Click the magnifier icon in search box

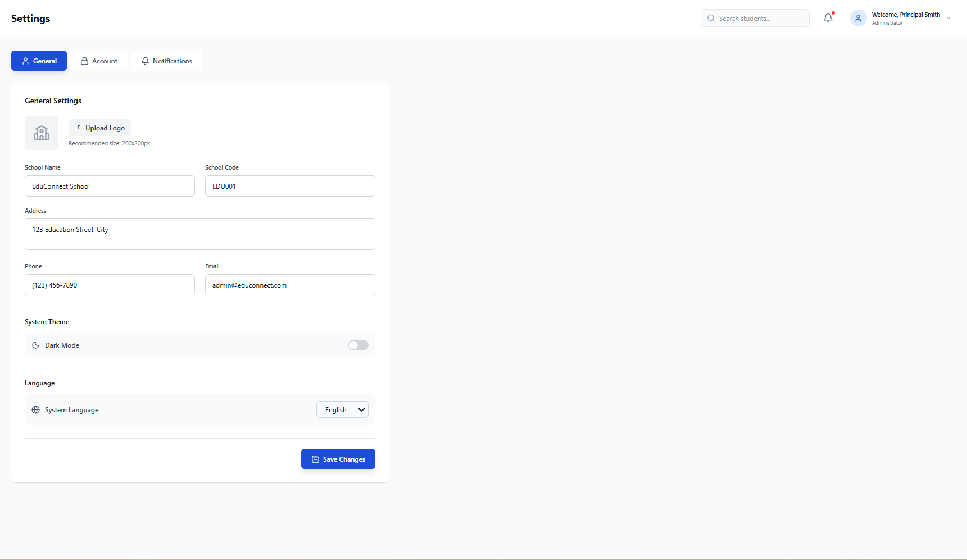(711, 18)
